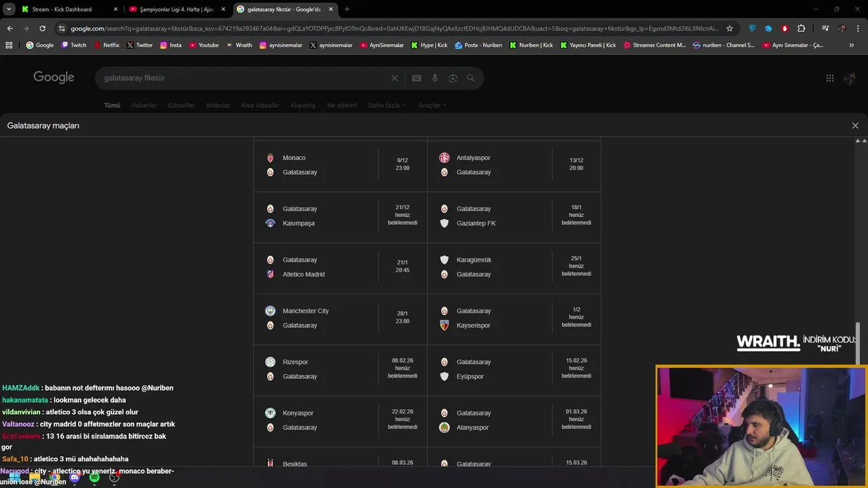
Task: Close the Galatasaray maçları panel
Action: pos(855,125)
